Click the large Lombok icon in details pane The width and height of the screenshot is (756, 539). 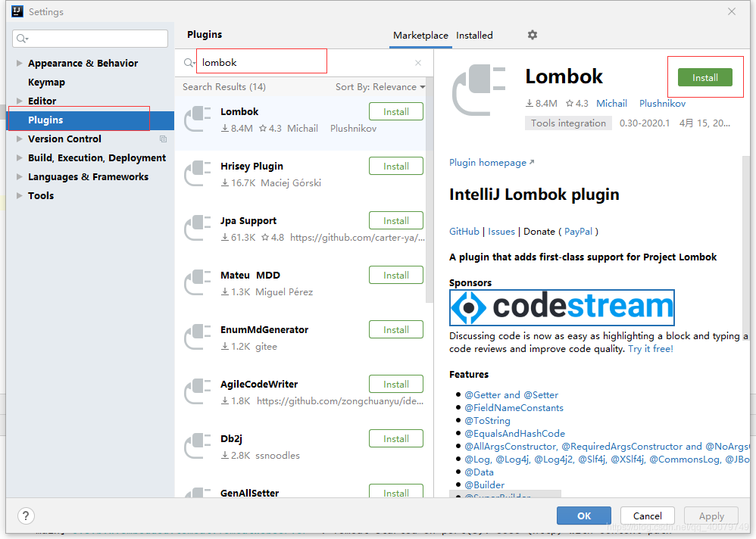click(x=479, y=90)
